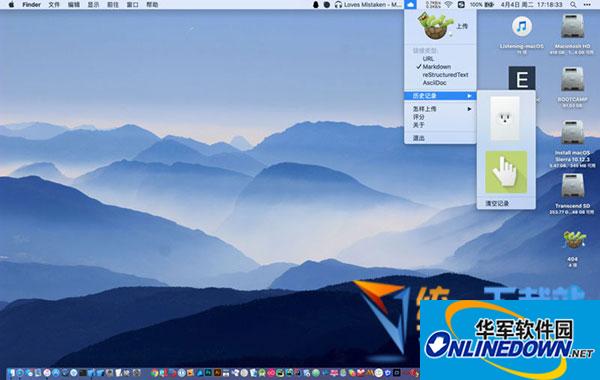Open Notification Center icon
Image resolution: width=600 pixels, height=380 pixels.
click(587, 5)
